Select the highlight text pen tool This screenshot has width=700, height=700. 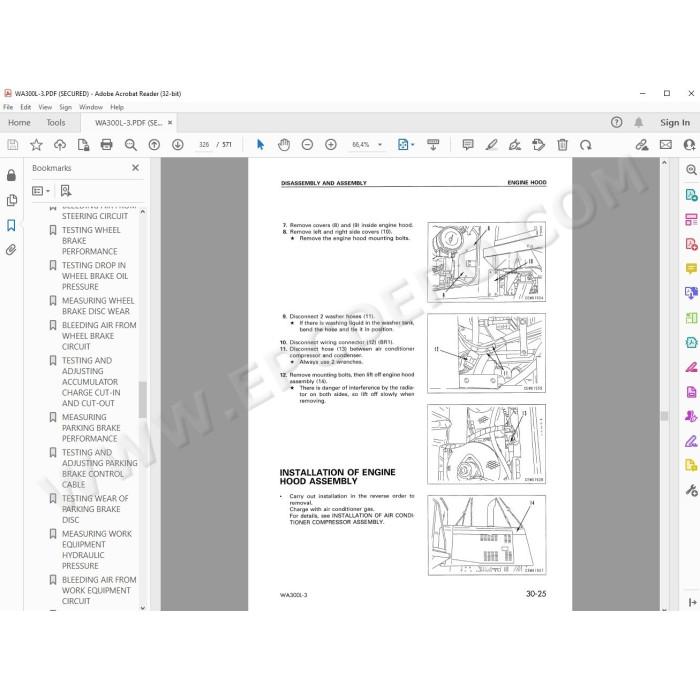point(492,145)
